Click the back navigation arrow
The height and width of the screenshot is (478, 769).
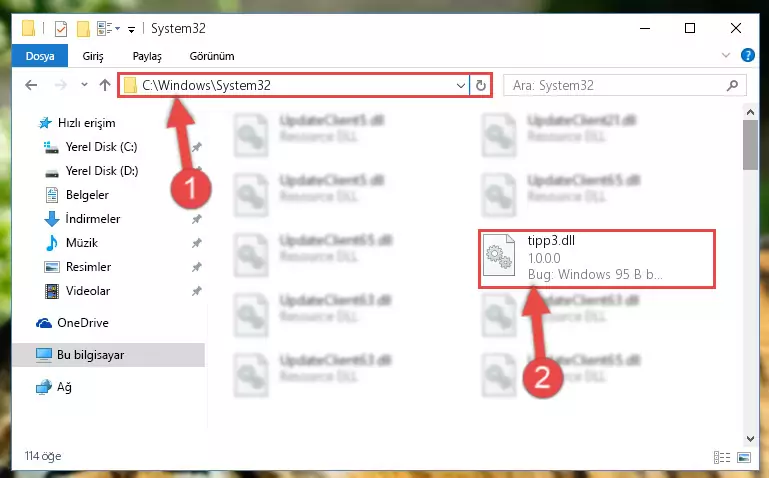pos(31,85)
